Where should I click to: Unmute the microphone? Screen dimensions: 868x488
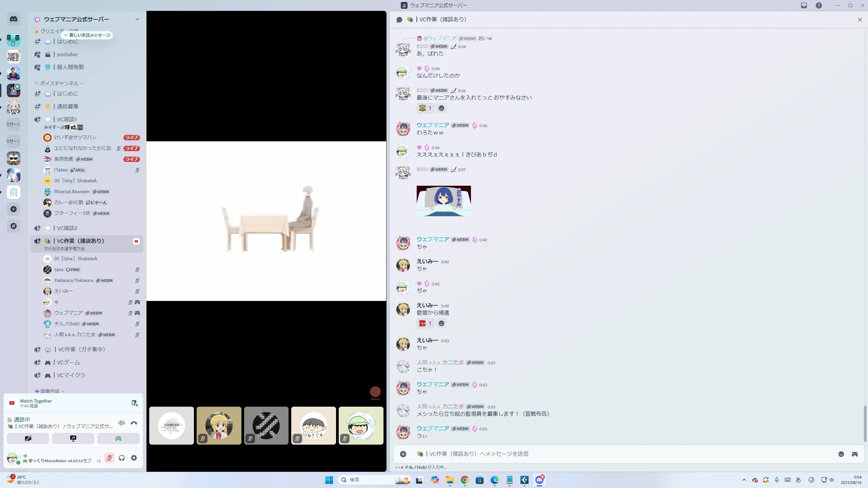109,458
